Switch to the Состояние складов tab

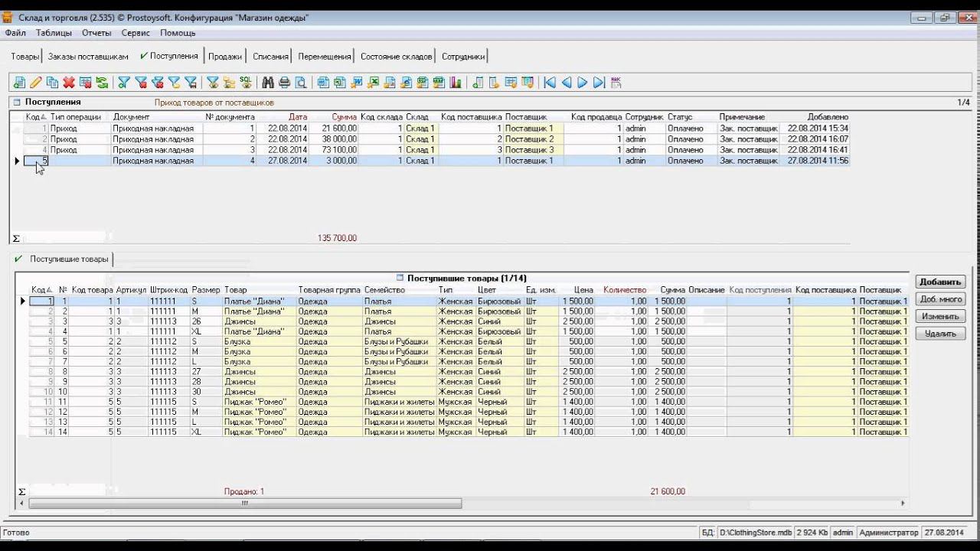397,57
